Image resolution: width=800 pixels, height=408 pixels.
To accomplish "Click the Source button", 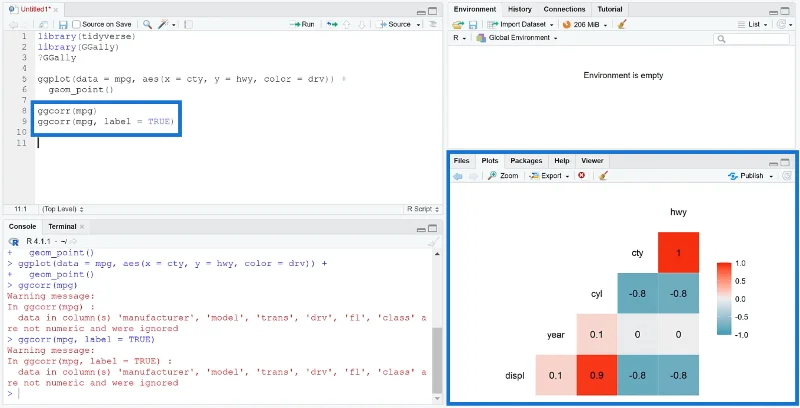I will click(x=394, y=24).
